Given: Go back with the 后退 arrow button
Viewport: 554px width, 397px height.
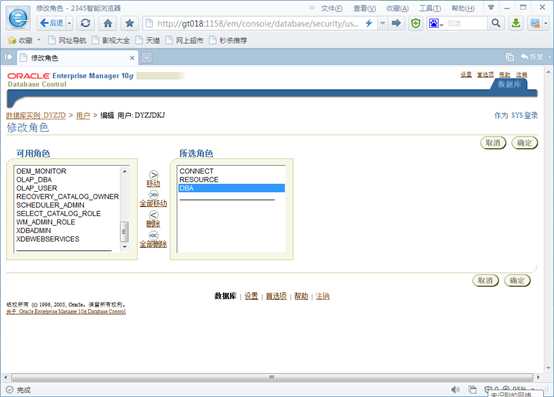Looking at the screenshot, I should (52, 23).
